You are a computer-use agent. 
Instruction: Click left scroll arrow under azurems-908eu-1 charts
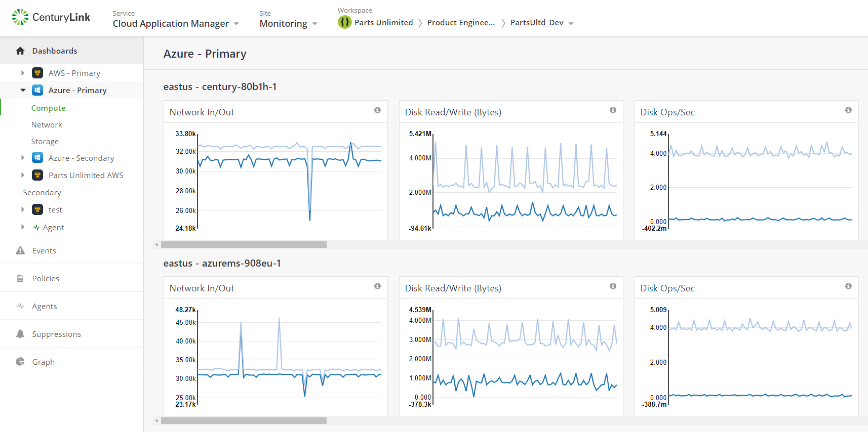[x=156, y=420]
